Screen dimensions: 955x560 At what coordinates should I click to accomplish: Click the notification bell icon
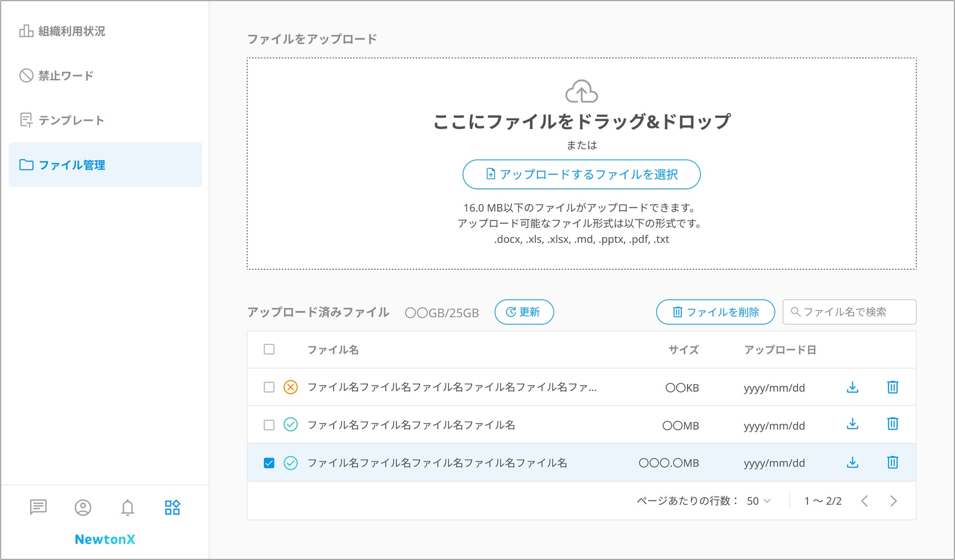coord(127,507)
